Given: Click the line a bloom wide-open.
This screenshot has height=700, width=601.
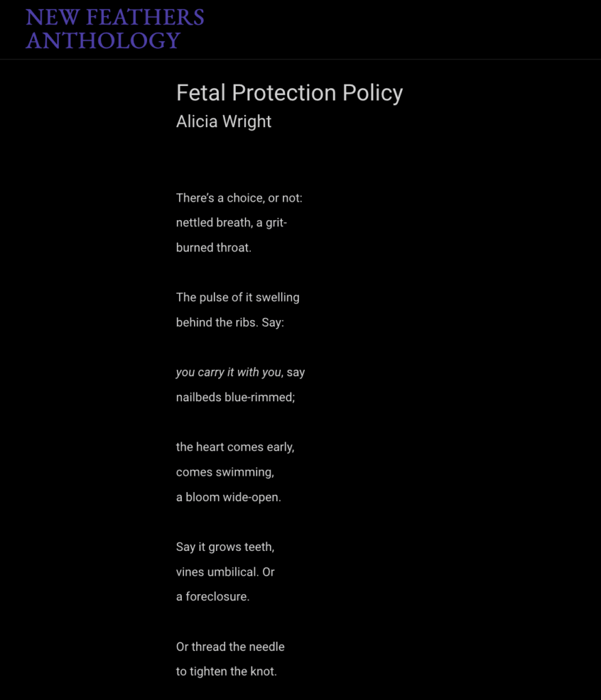Looking at the screenshot, I should (228, 497).
